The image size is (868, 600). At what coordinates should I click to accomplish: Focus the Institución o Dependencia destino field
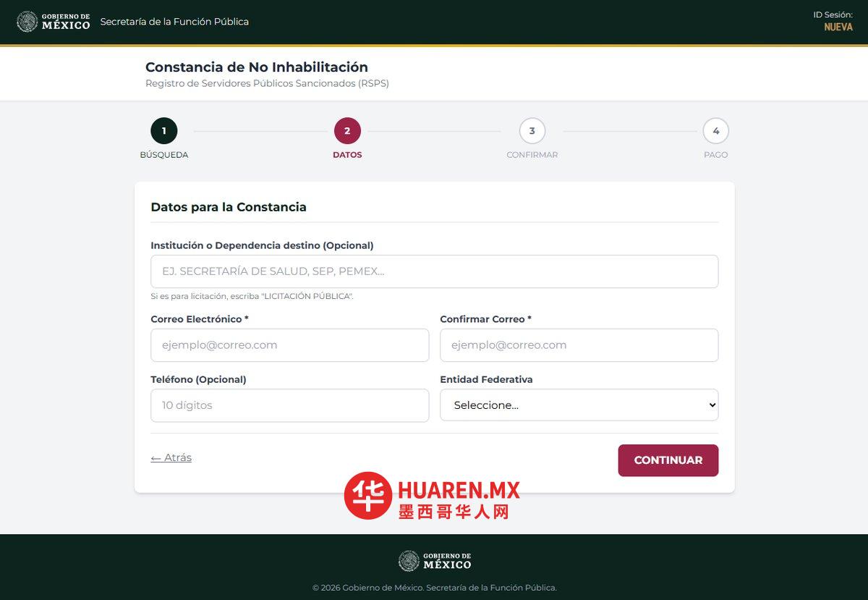point(435,271)
